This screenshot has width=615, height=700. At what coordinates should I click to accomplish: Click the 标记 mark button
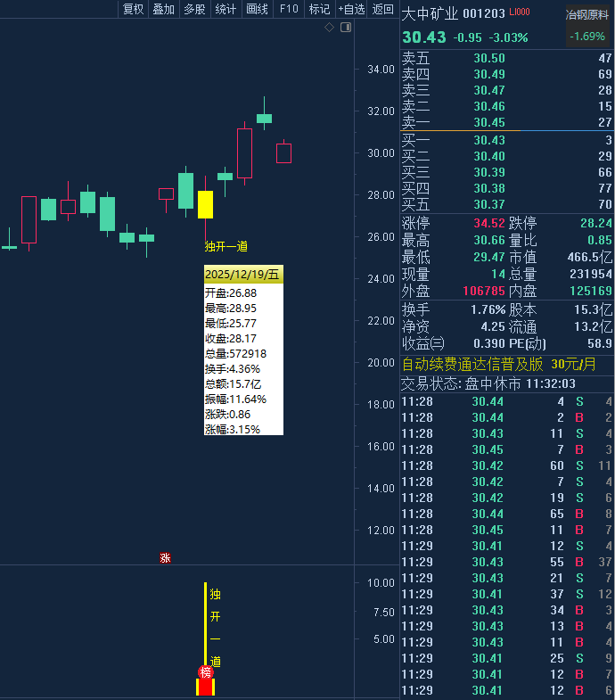tap(318, 9)
